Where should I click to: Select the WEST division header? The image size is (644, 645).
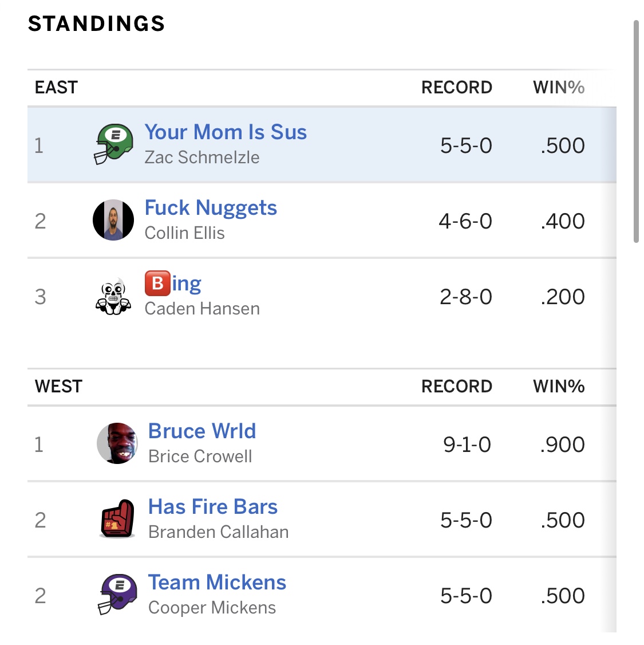[57, 386]
